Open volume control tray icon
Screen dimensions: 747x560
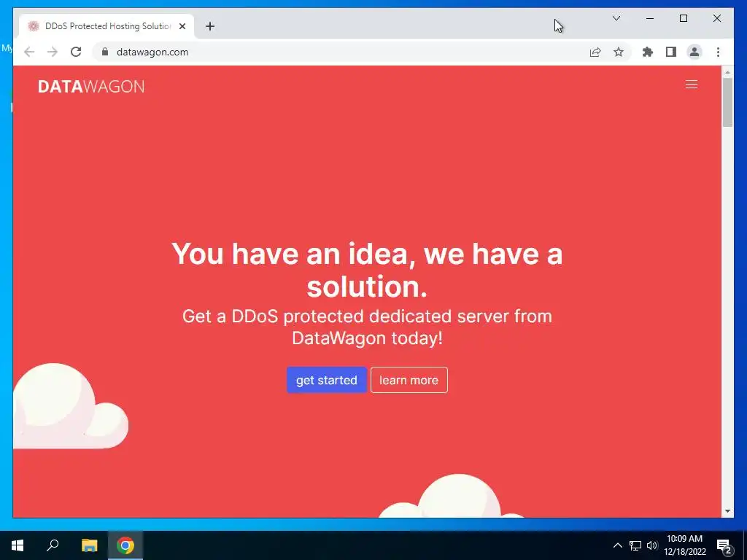pyautogui.click(x=652, y=545)
